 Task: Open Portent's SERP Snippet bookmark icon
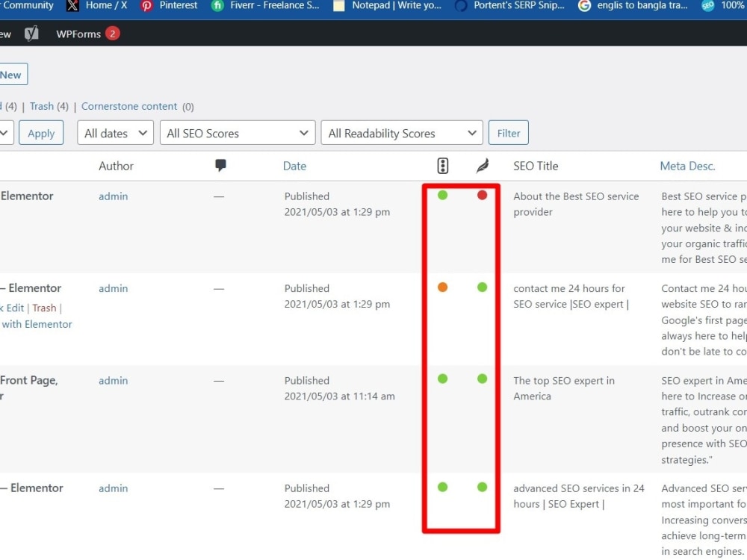click(x=461, y=6)
